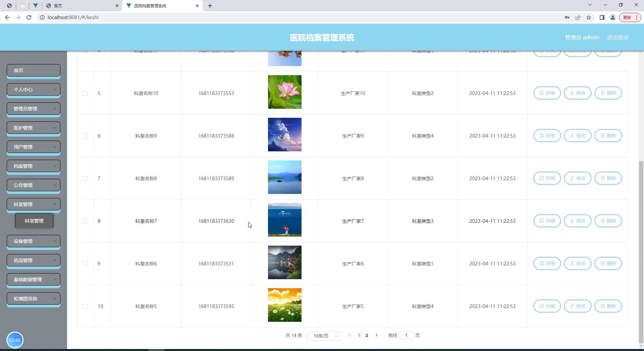Open a new browser tab
Viewport: 644px width, 351px height.
pos(210,6)
